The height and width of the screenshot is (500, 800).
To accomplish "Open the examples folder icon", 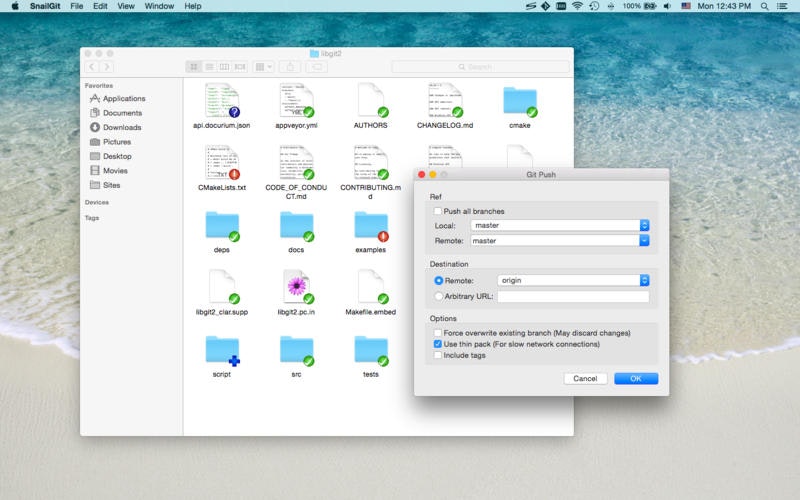I will tap(371, 226).
